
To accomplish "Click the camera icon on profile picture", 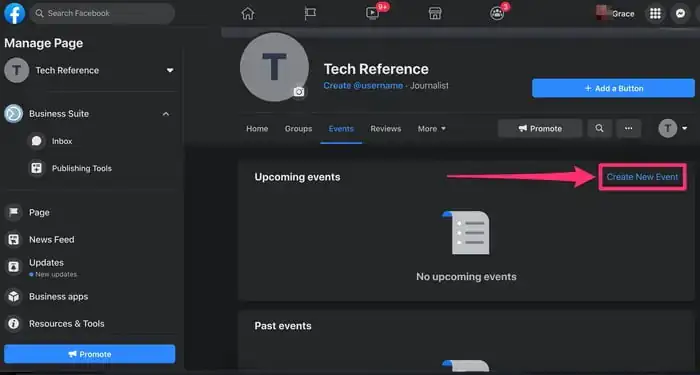I will (x=299, y=92).
